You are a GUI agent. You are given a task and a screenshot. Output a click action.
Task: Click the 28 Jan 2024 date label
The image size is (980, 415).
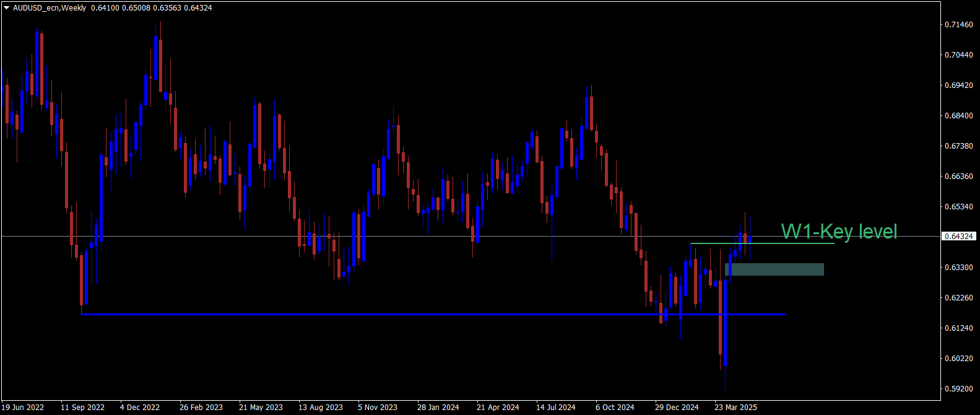438,408
